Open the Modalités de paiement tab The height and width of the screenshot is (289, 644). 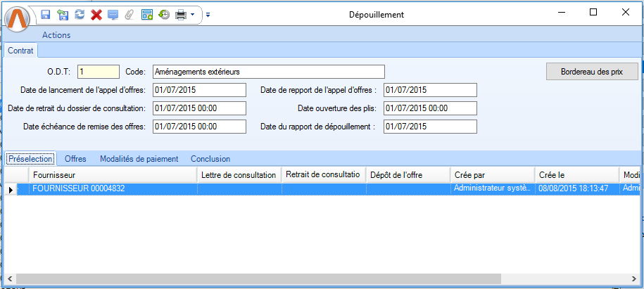click(x=139, y=159)
